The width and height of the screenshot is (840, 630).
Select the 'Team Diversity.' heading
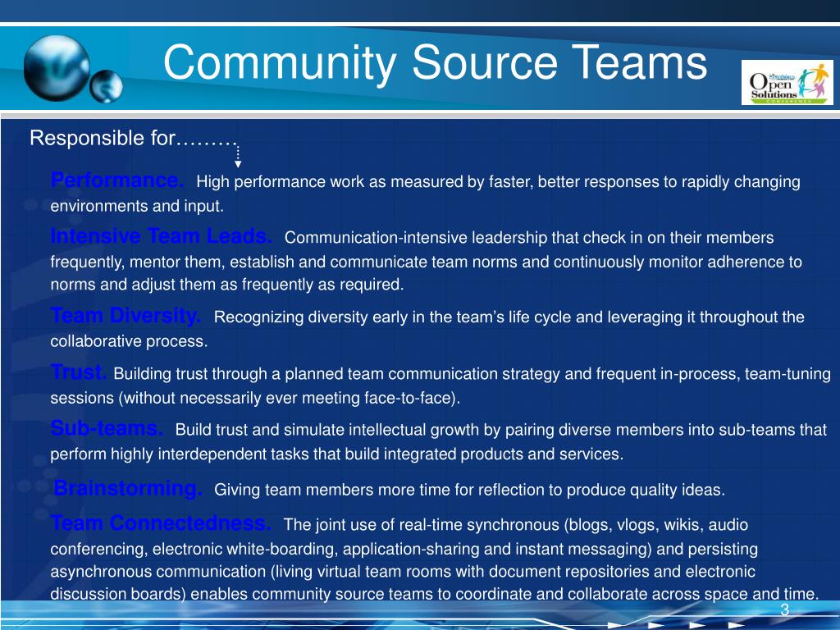click(x=126, y=315)
